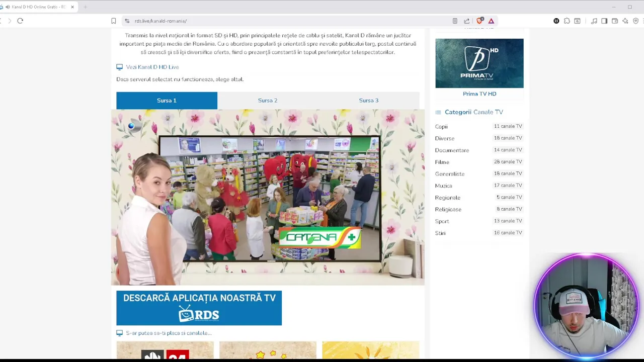The width and height of the screenshot is (644, 362).
Task: Click the tab search window icon in toolbar
Action: (x=578, y=21)
